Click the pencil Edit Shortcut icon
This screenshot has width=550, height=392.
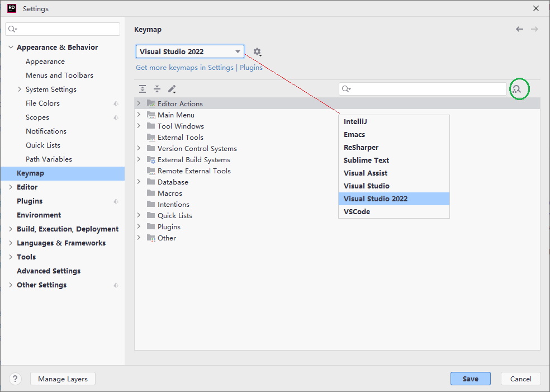(x=172, y=89)
